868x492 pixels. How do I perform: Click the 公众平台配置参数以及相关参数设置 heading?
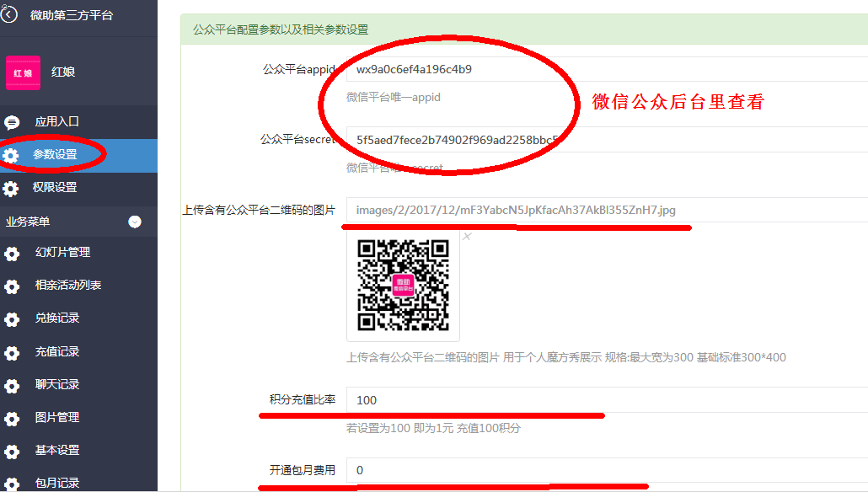pos(281,29)
